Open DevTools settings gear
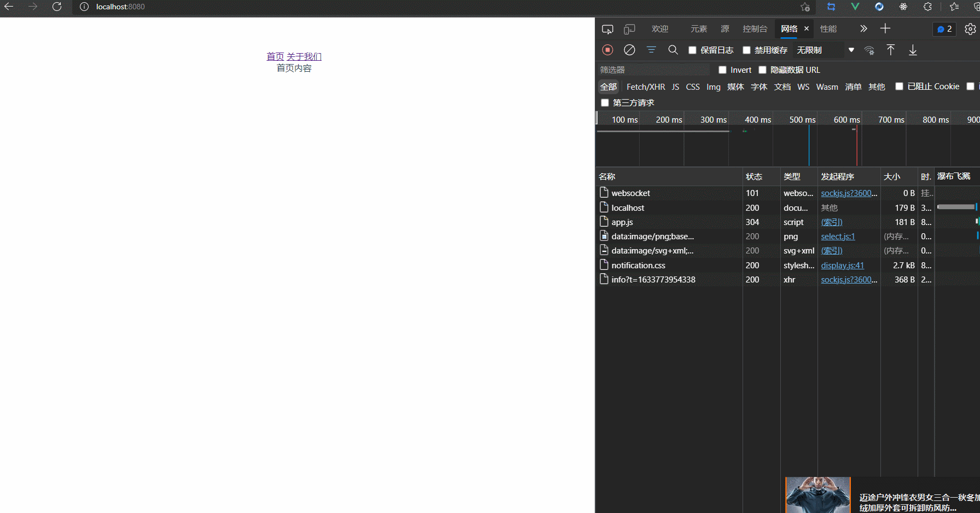Viewport: 980px width, 513px height. click(x=970, y=29)
